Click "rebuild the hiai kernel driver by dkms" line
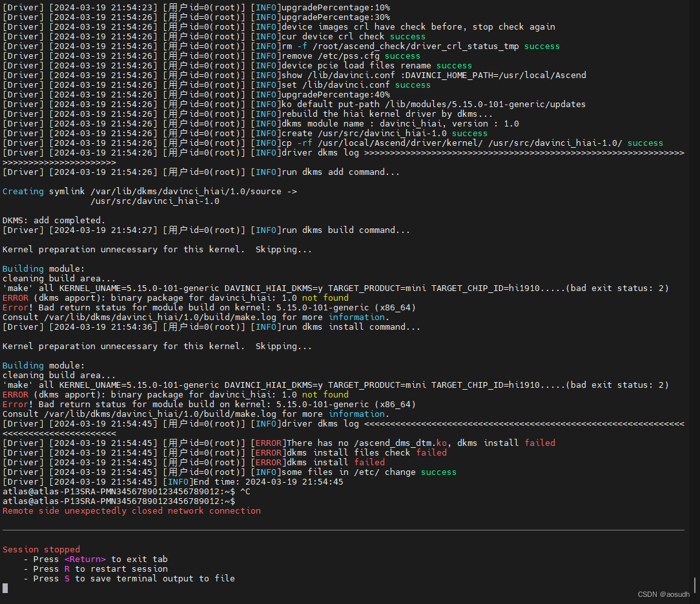Image resolution: width=700 pixels, height=604 pixels. pos(248,114)
